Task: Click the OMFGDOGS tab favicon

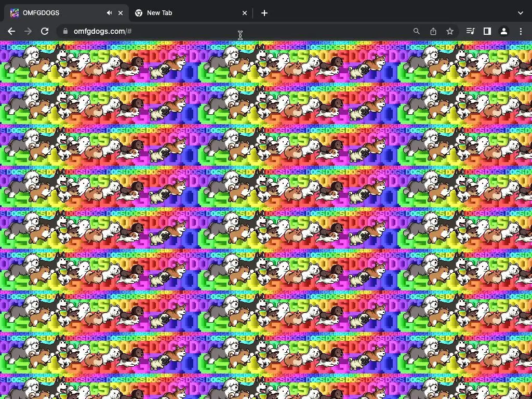Action: pos(14,13)
